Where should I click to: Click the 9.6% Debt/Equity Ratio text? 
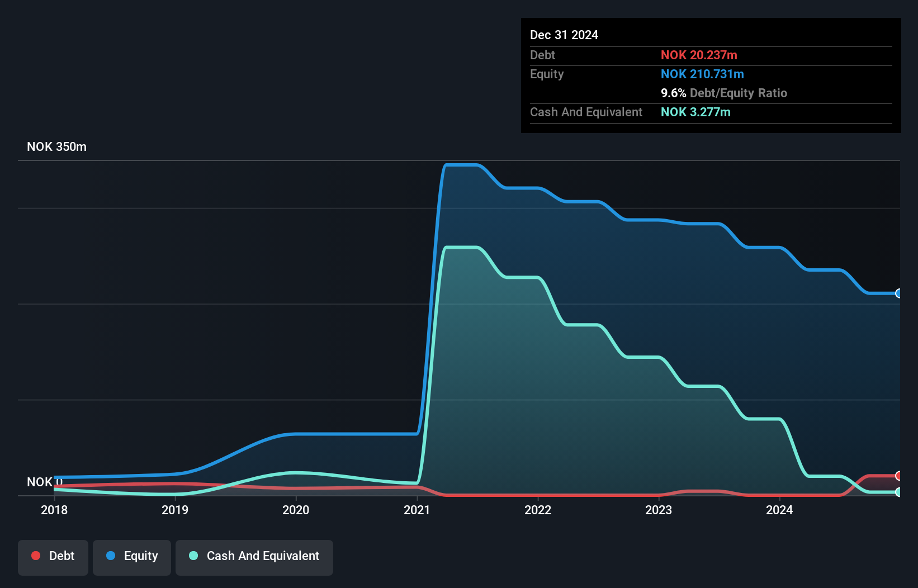(x=724, y=93)
